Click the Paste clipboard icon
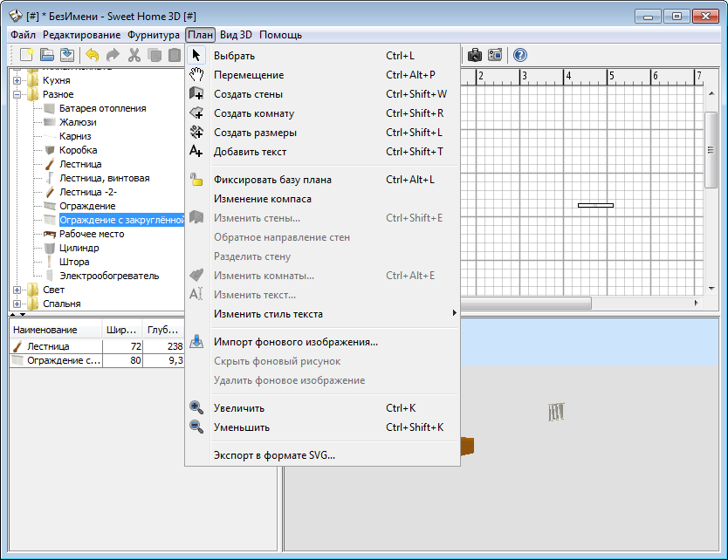 (x=174, y=55)
